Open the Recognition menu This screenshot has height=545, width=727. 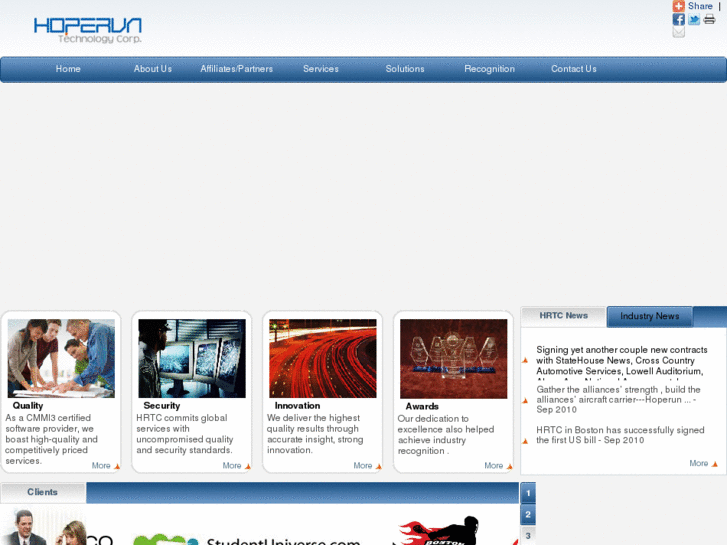click(489, 69)
